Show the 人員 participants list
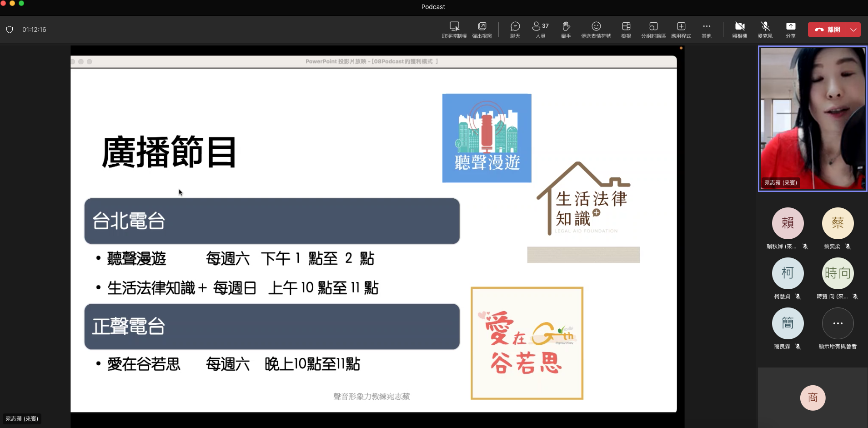 [540, 29]
